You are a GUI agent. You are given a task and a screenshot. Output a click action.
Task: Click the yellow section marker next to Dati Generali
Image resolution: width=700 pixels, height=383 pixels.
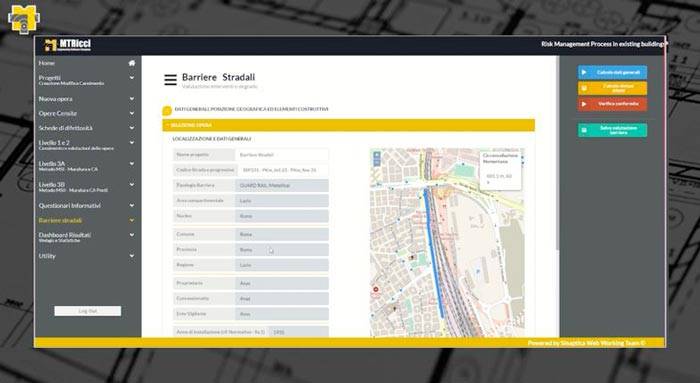pos(167,110)
